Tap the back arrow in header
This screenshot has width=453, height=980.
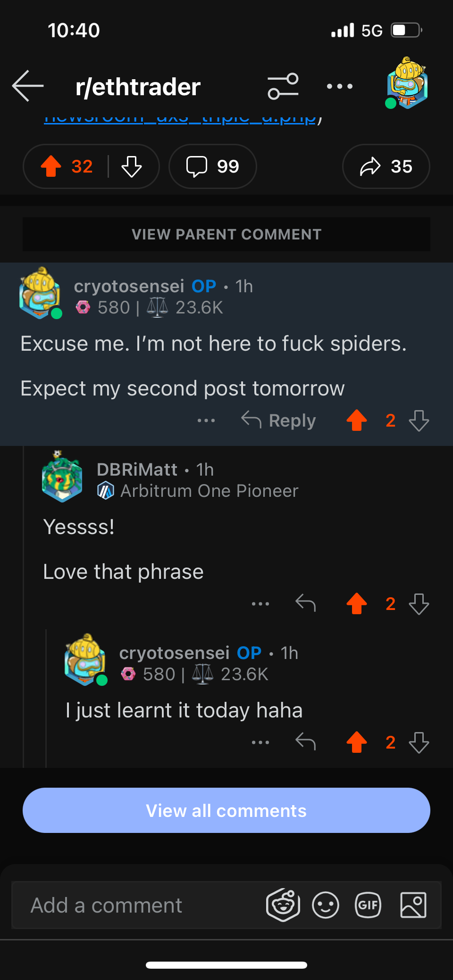tap(28, 86)
